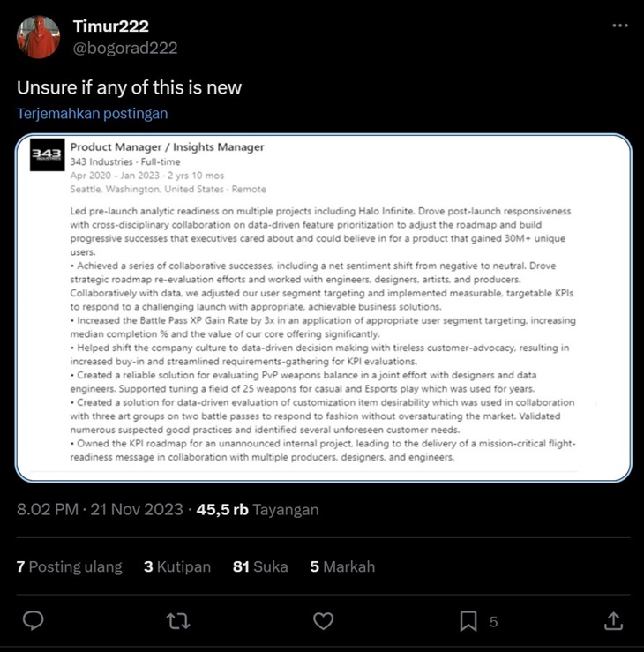Viewport: 644px width, 652px height.
Task: Click the 5 Markah bookmarks count
Action: (x=342, y=566)
